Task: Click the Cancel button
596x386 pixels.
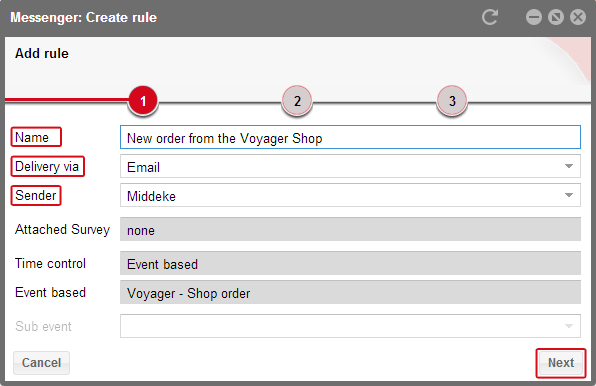Action: click(41, 363)
